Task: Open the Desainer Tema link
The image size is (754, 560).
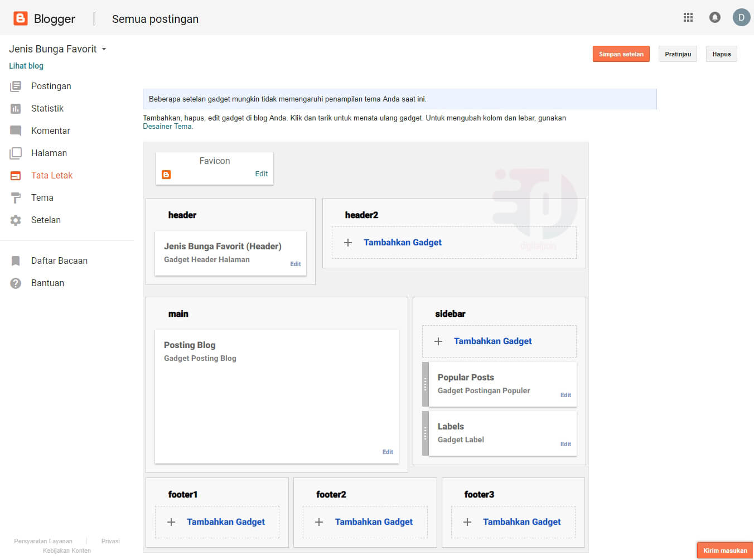Action: click(168, 127)
